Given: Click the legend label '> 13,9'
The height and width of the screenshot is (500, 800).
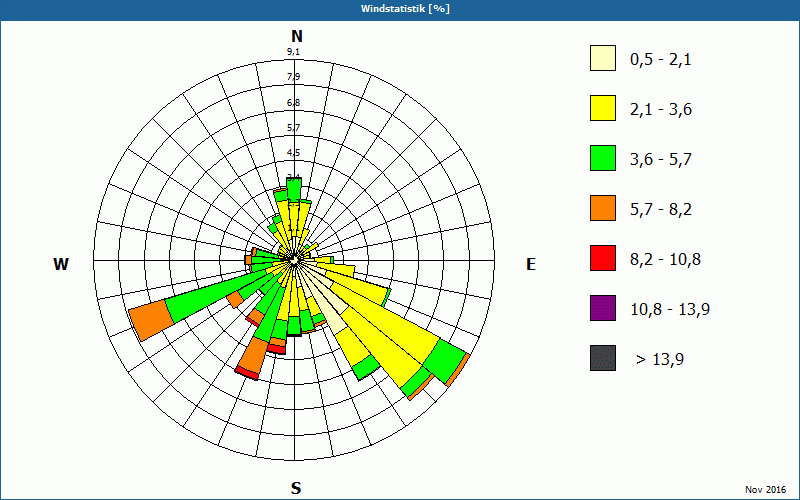Looking at the screenshot, I should pyautogui.click(x=660, y=360).
